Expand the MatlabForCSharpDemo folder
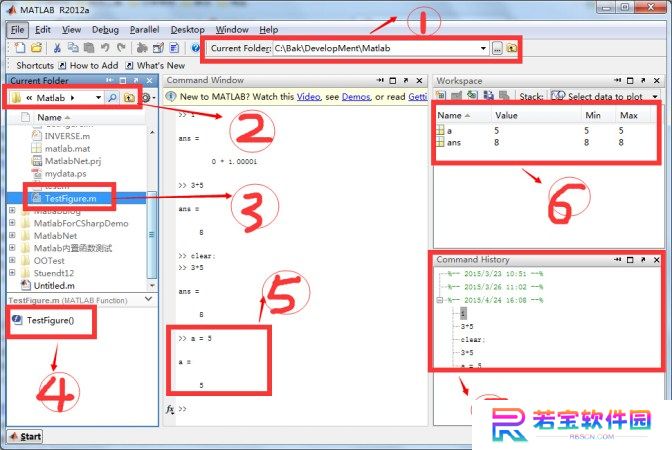672x450 pixels. [x=12, y=223]
